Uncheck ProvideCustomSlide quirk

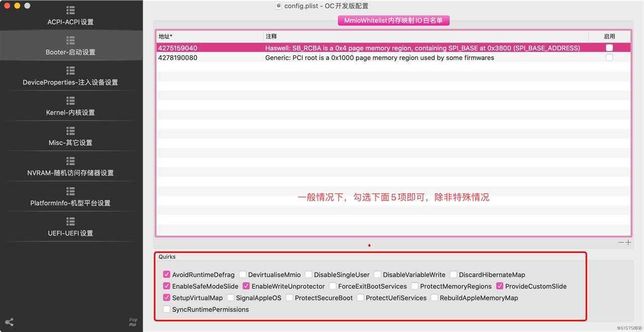click(x=500, y=286)
